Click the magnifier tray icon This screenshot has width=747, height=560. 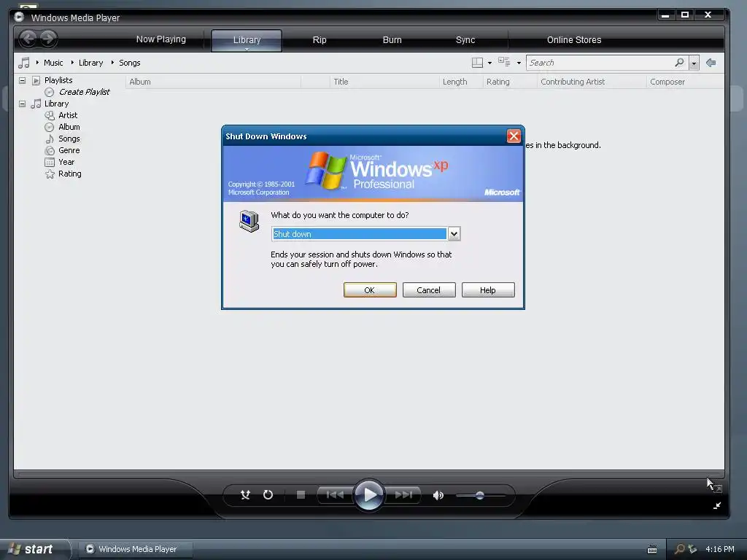[679, 549]
